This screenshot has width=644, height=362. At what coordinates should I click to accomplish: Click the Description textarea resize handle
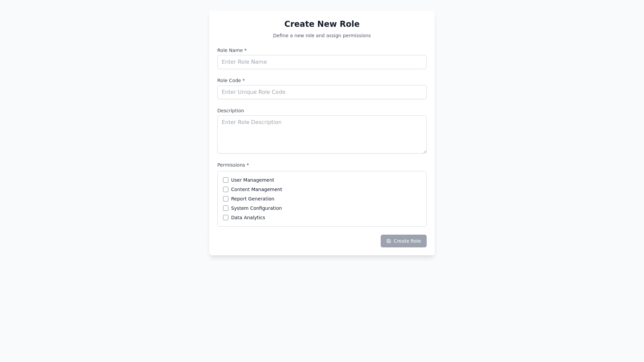(x=425, y=152)
